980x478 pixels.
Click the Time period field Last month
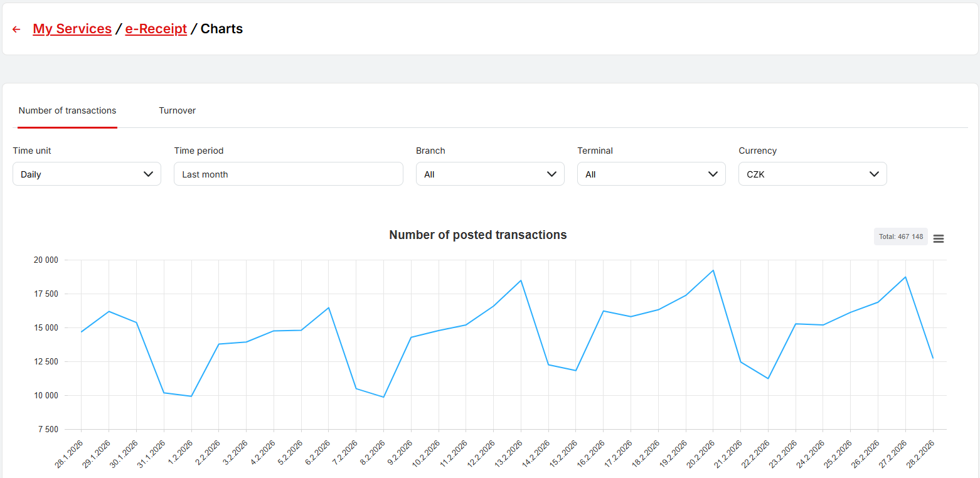point(288,174)
